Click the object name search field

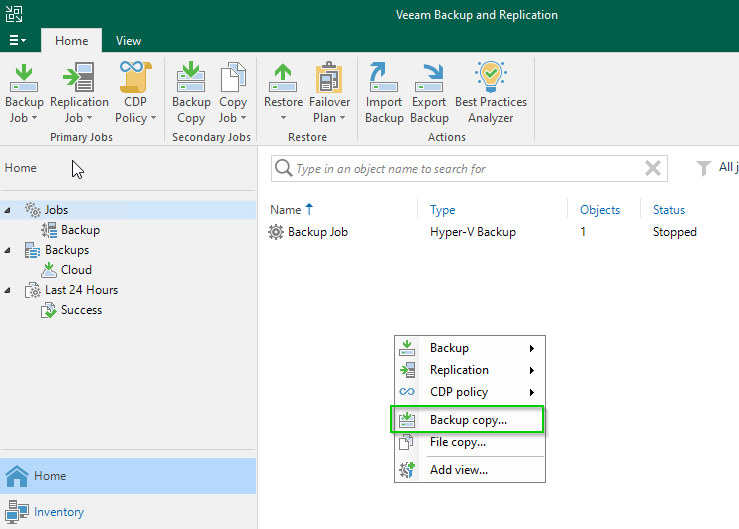coord(469,168)
